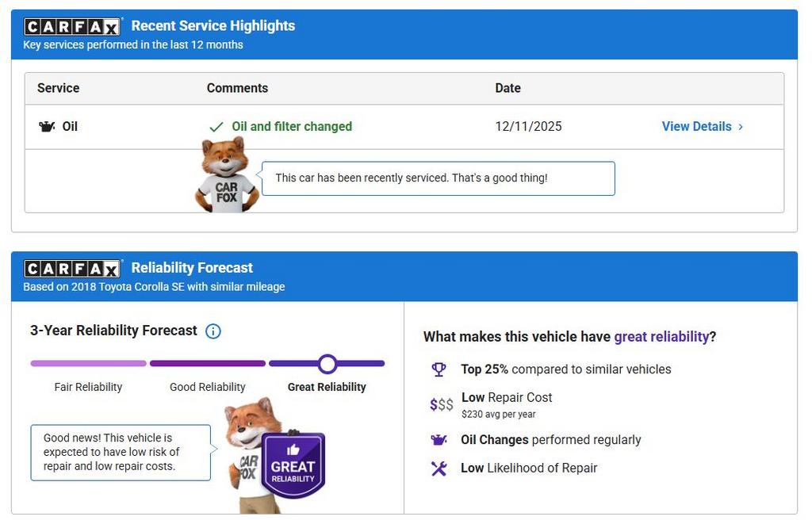This screenshot has width=812, height=524.
Task: Click the dollar signs Low Repair Cost icon
Action: click(x=441, y=404)
